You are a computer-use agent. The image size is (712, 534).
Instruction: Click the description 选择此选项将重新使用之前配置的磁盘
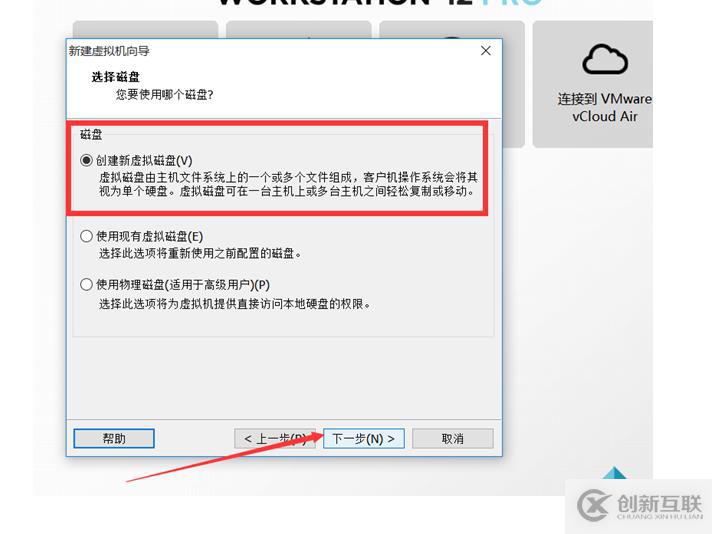pos(200,253)
